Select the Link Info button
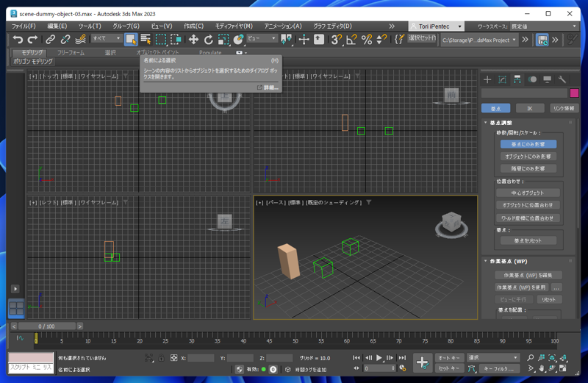This screenshot has width=588, height=383. pyautogui.click(x=564, y=108)
